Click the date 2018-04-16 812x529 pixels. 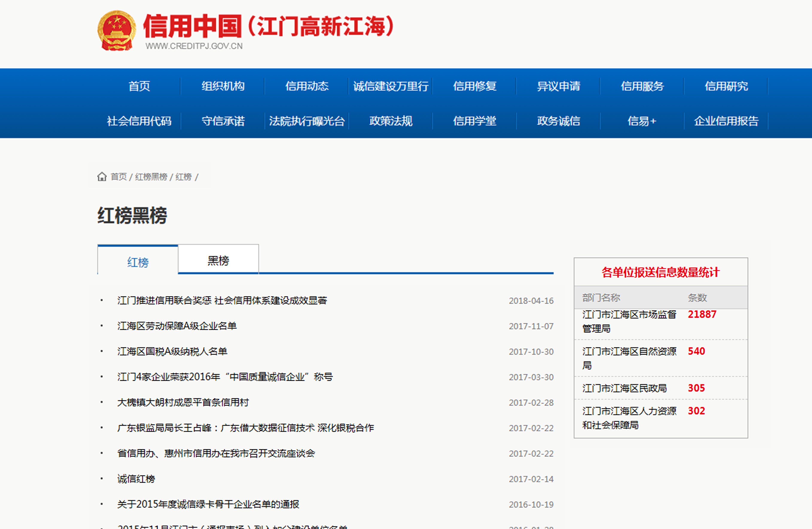coord(531,301)
